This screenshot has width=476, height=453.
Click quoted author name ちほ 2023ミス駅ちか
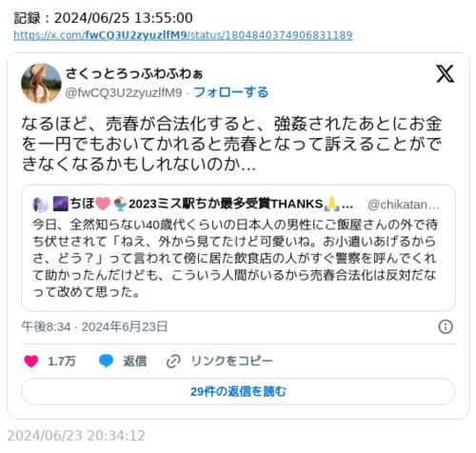click(x=203, y=204)
